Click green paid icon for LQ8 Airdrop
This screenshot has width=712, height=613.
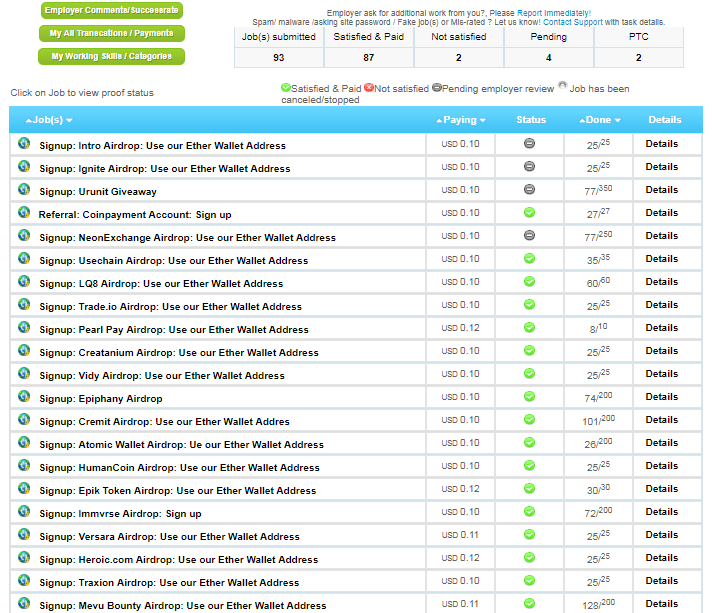529,282
